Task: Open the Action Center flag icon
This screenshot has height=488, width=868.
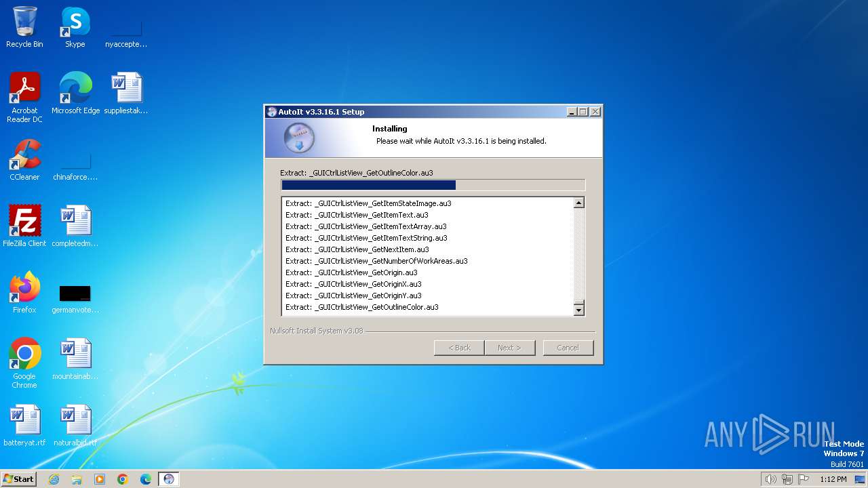Action: (x=804, y=479)
